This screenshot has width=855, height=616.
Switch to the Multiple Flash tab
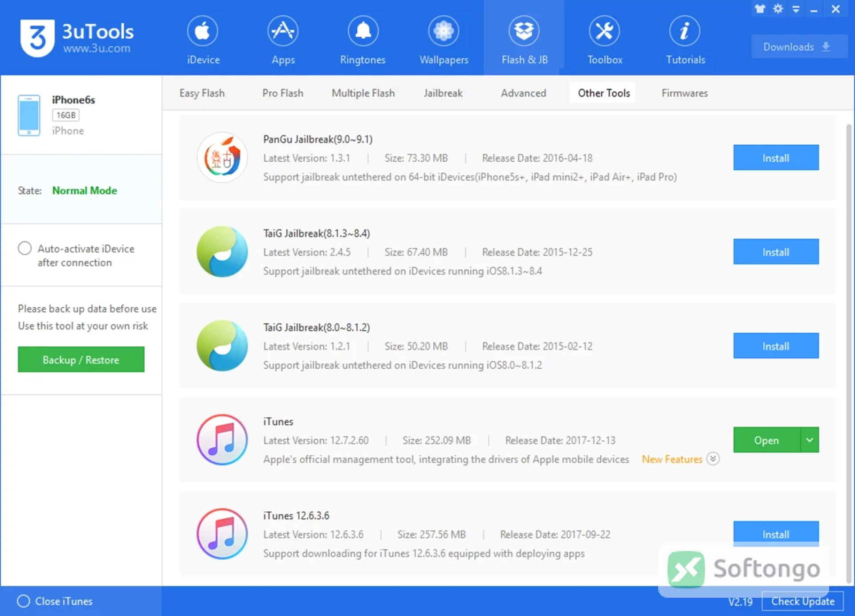363,93
